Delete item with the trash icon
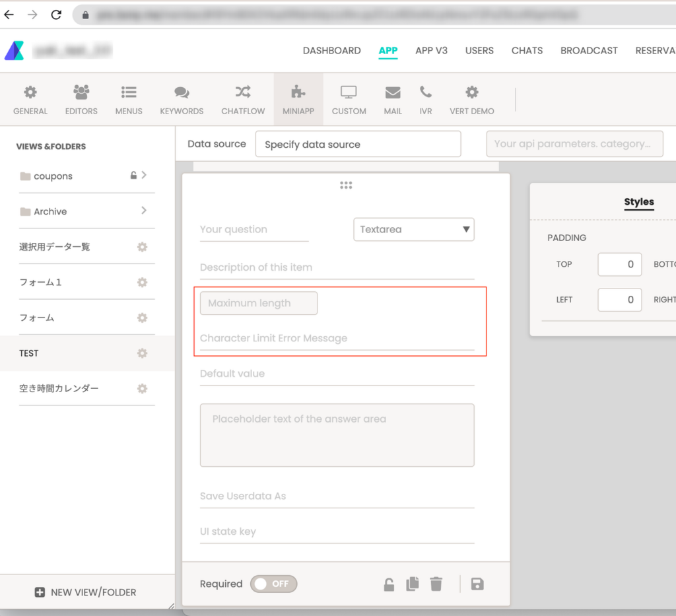Viewport: 676px width, 616px height. click(x=436, y=584)
